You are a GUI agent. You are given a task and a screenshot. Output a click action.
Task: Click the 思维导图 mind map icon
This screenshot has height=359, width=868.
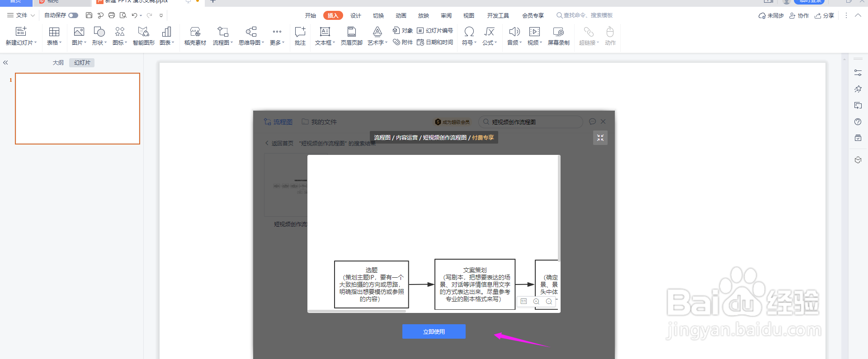(251, 32)
